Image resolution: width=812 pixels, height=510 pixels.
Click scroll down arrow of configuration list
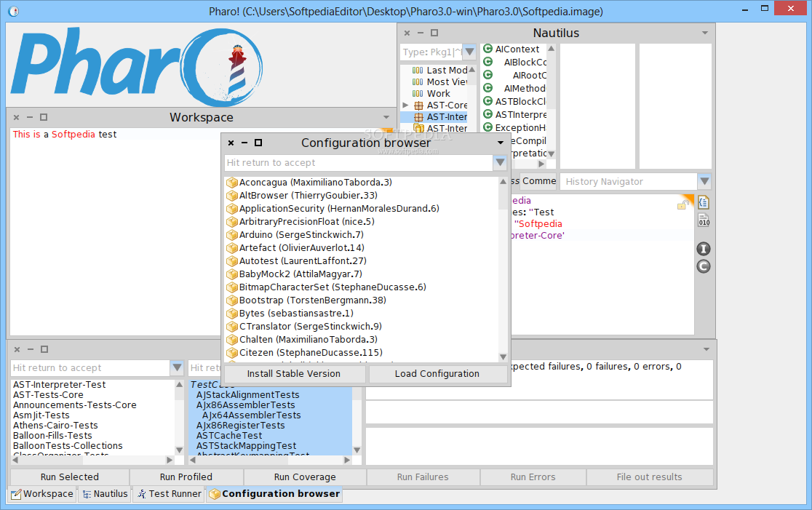[503, 357]
